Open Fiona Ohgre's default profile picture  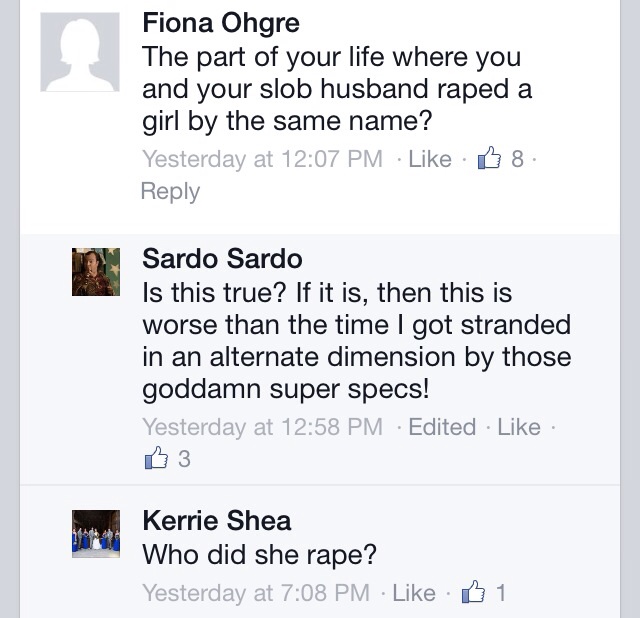coord(79,54)
